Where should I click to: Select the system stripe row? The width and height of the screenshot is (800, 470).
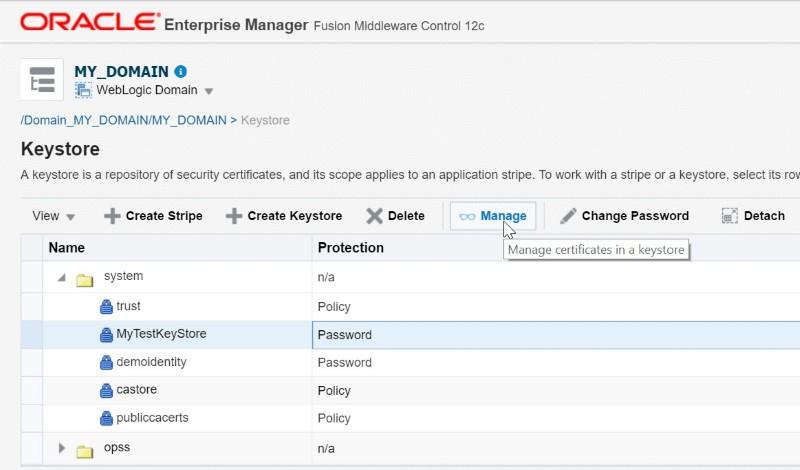tap(410, 277)
